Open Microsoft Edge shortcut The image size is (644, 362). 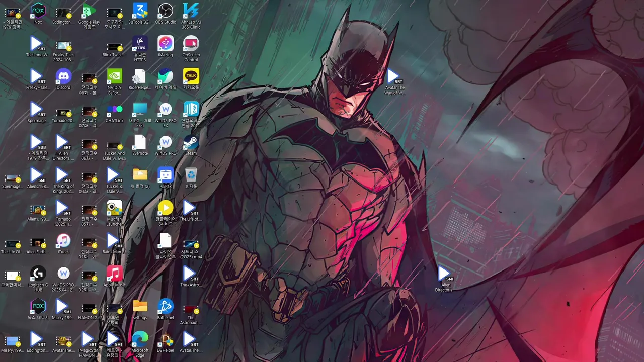140,345
